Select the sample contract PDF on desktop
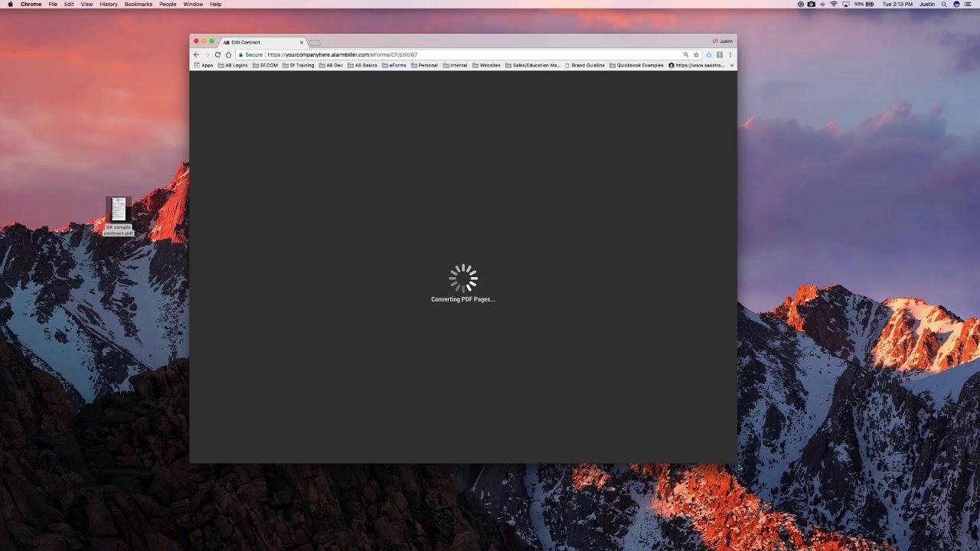 (119, 217)
